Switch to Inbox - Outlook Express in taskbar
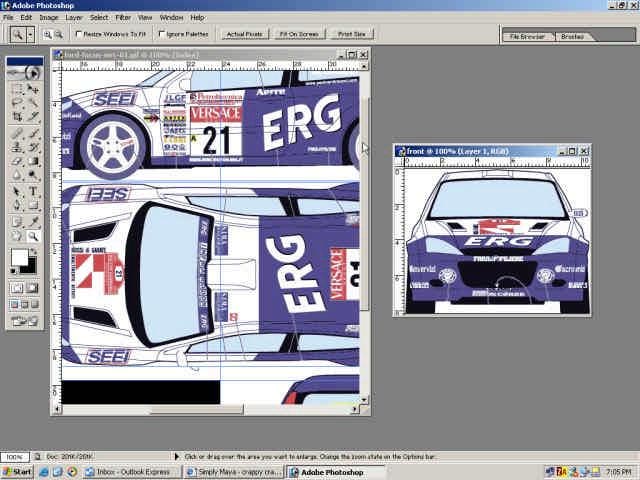 click(132, 471)
